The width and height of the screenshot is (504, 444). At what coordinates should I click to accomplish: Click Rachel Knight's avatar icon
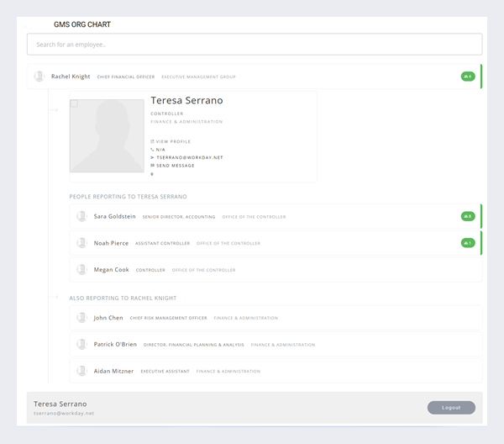39,77
